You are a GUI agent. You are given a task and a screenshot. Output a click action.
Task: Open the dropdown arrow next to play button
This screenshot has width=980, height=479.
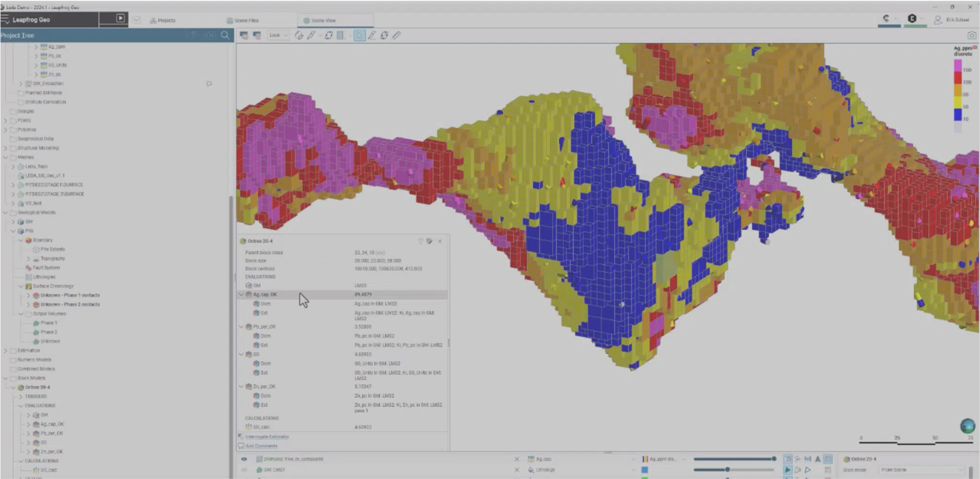[x=136, y=20]
